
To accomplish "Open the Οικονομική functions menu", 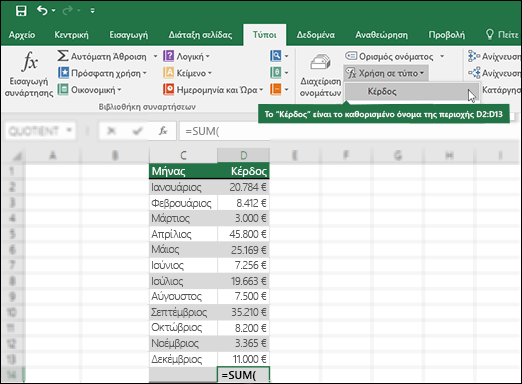I will (90, 89).
